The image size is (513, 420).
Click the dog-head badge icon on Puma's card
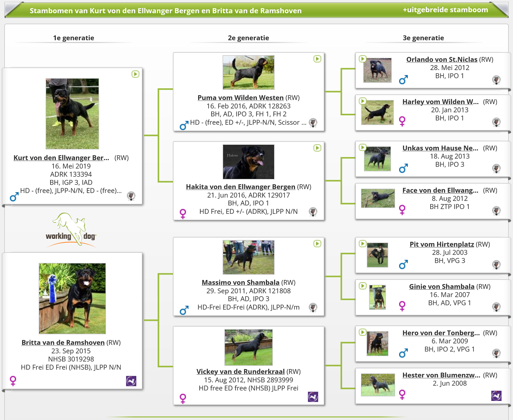pyautogui.click(x=313, y=123)
